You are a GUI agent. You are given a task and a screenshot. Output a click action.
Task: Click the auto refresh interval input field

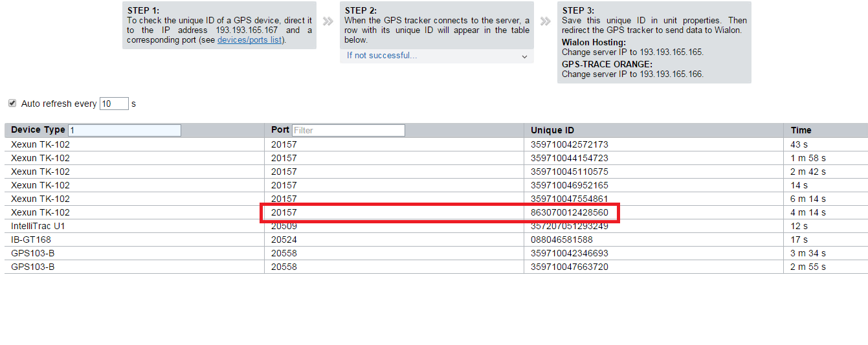click(x=114, y=104)
